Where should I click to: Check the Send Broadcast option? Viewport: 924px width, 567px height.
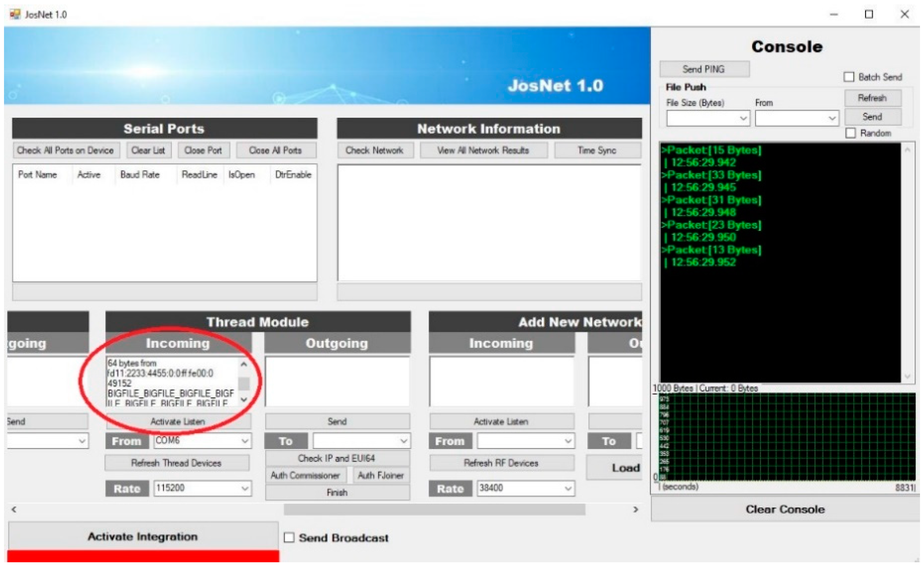(289, 538)
